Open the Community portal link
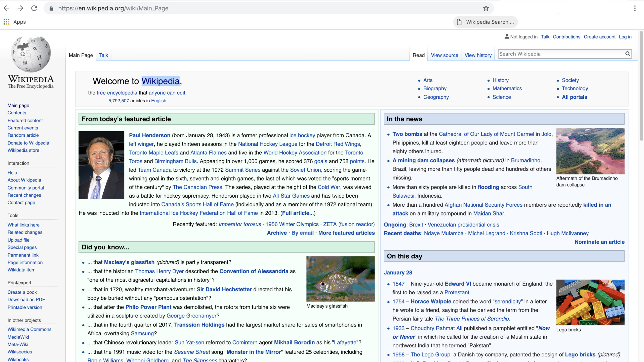 26,188
